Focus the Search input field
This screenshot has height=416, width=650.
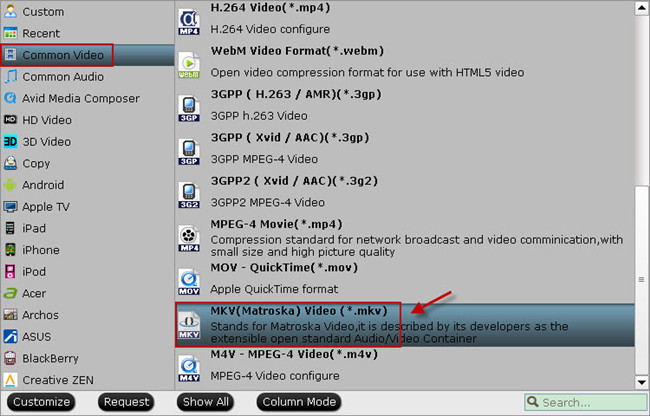[585, 402]
